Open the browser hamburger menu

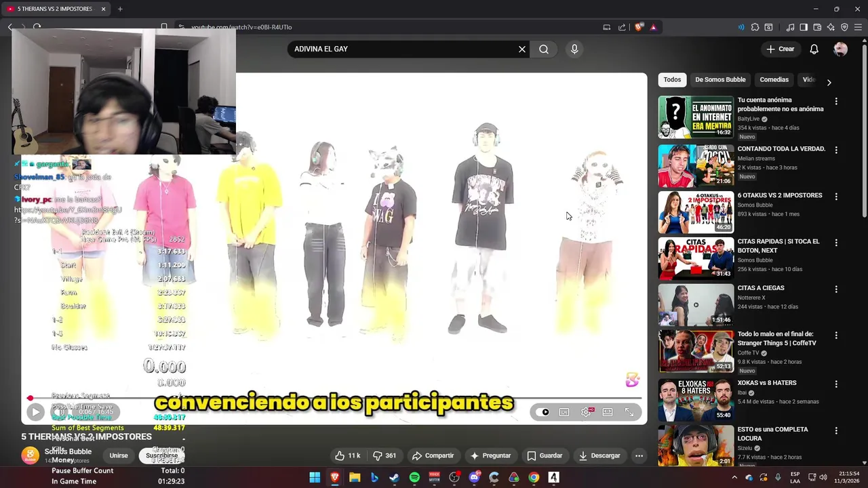pos(859,27)
